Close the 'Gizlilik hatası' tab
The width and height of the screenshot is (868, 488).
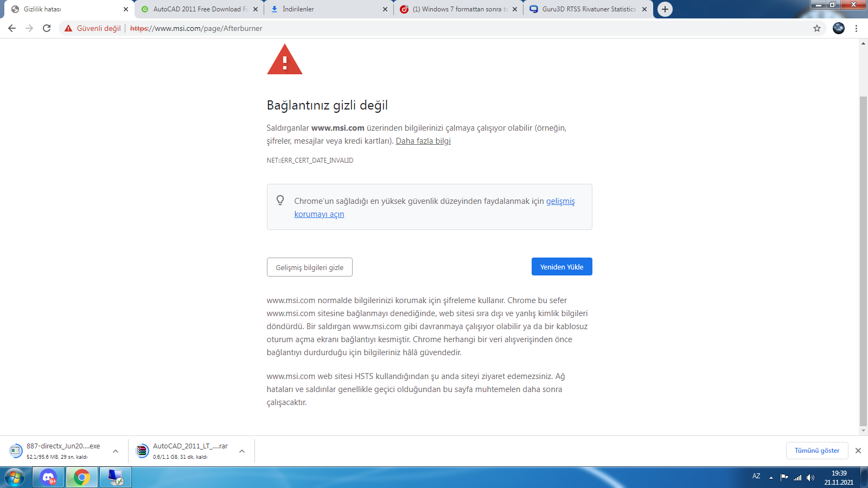[126, 9]
